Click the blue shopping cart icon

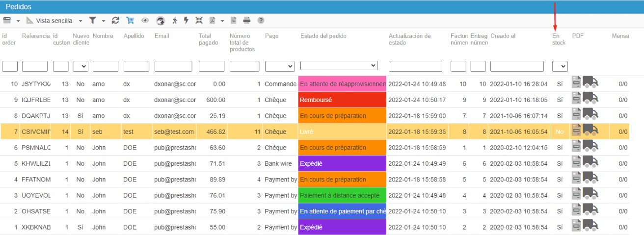pyautogui.click(x=130, y=21)
